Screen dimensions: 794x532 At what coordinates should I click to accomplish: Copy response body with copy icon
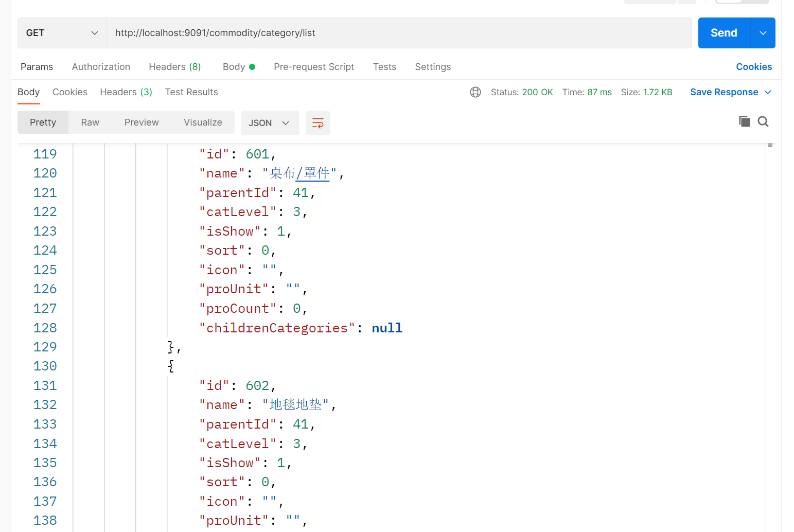click(744, 121)
